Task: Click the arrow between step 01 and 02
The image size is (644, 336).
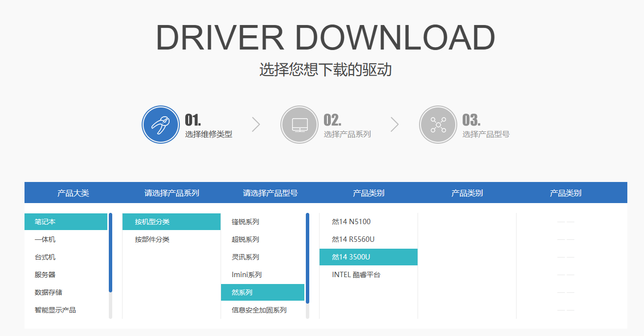Action: click(256, 125)
